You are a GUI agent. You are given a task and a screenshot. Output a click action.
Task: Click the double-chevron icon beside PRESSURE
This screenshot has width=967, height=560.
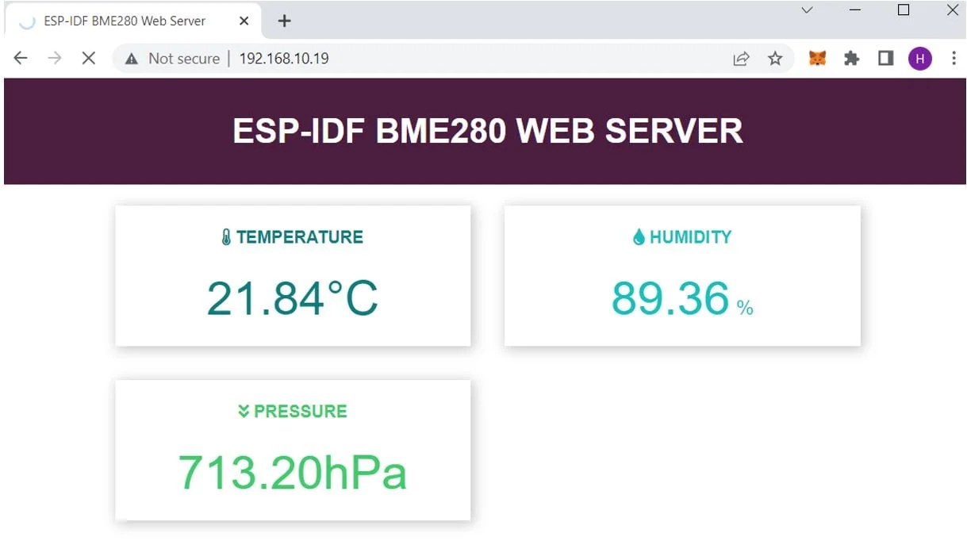click(x=243, y=411)
